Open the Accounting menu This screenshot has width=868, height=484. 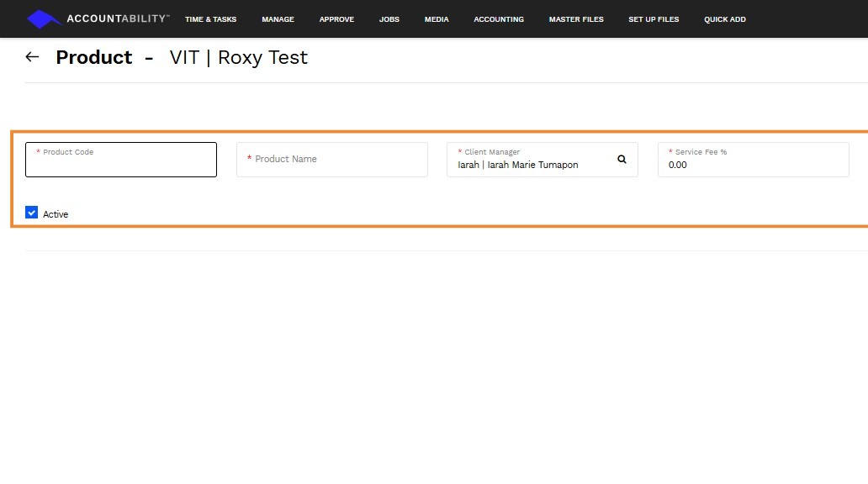(x=499, y=19)
